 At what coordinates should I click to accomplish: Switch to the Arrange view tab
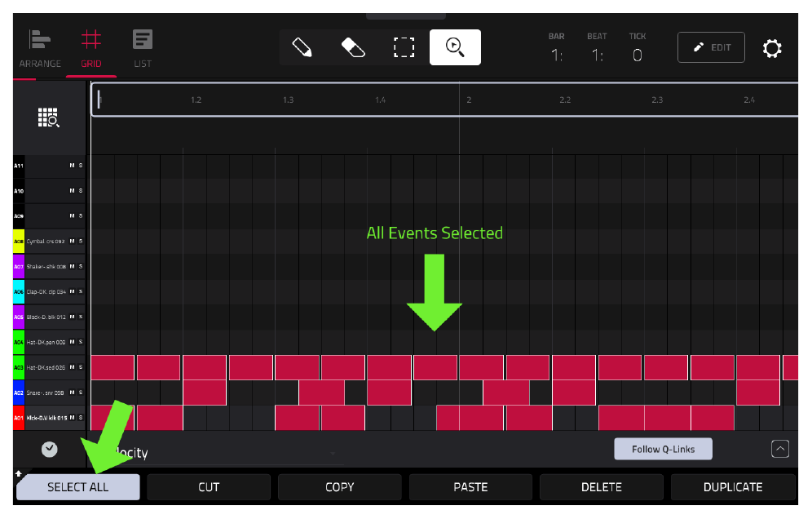(40, 49)
